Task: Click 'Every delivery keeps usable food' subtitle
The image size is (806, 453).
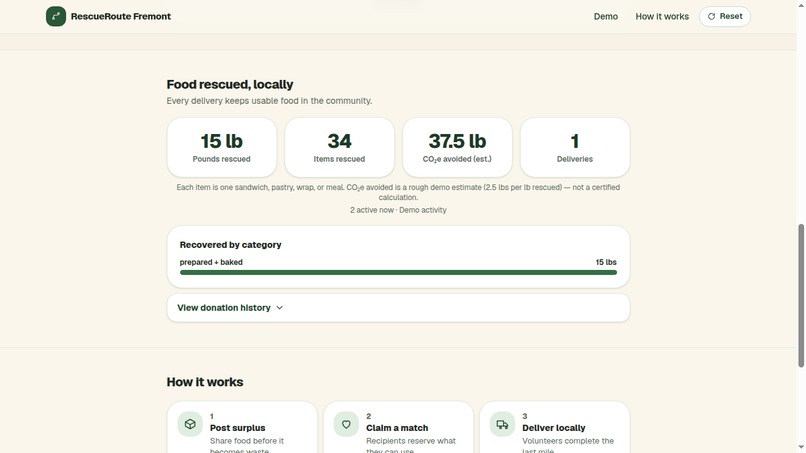Action: coord(269,101)
